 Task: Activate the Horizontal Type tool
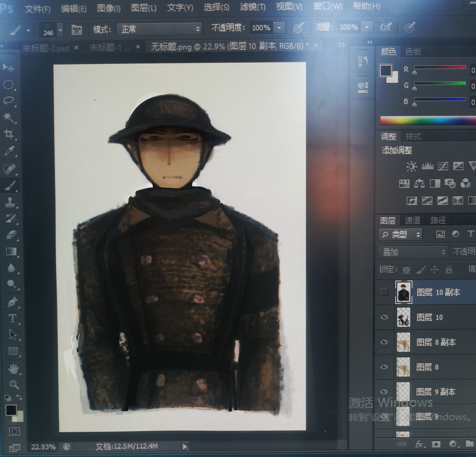coord(12,318)
